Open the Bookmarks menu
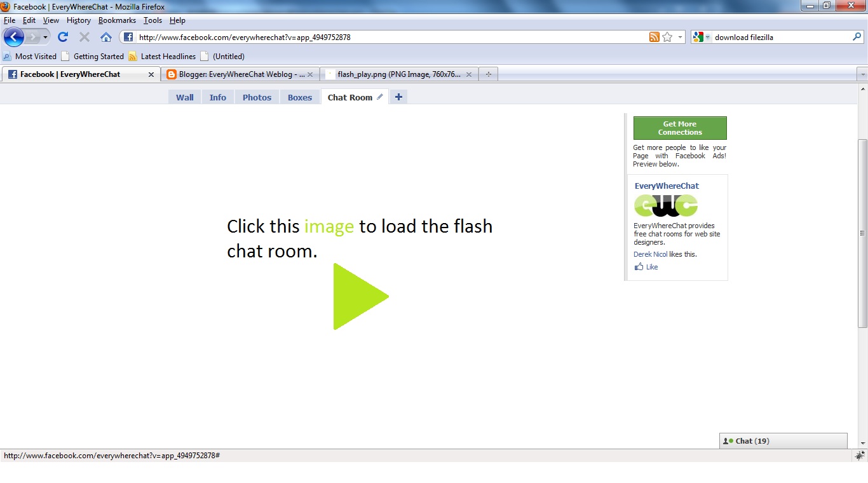Image resolution: width=868 pixels, height=483 pixels. pyautogui.click(x=117, y=20)
